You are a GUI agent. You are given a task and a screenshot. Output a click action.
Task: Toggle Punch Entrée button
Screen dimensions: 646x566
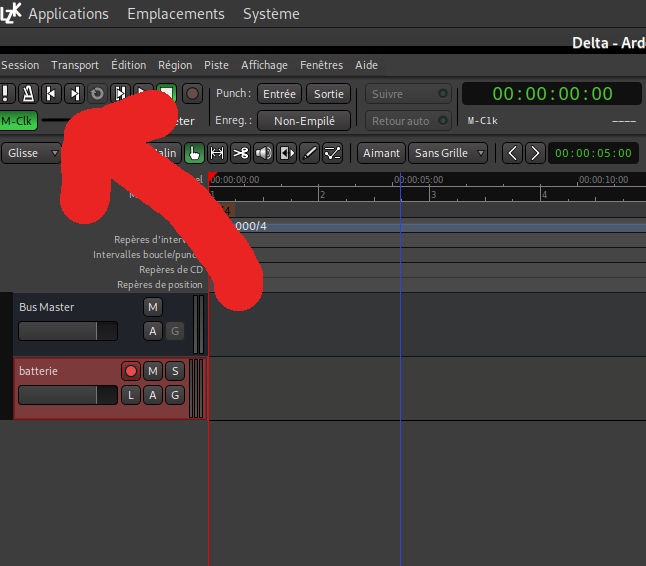click(x=279, y=94)
